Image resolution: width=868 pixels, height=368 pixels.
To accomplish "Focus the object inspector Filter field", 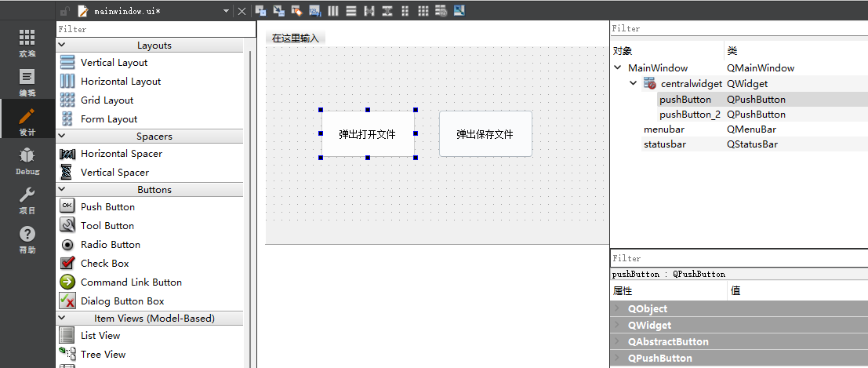I will (x=739, y=28).
